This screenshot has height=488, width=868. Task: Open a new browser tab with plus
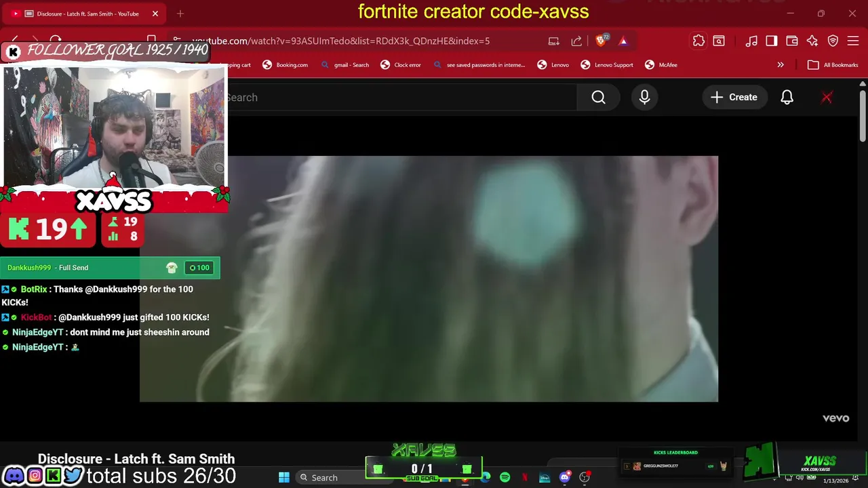click(180, 14)
